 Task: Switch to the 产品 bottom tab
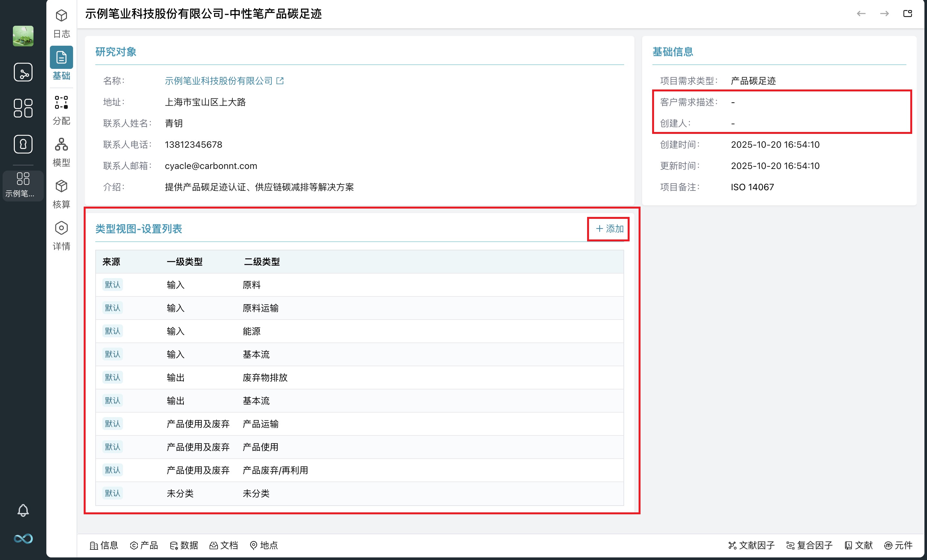pos(144,545)
